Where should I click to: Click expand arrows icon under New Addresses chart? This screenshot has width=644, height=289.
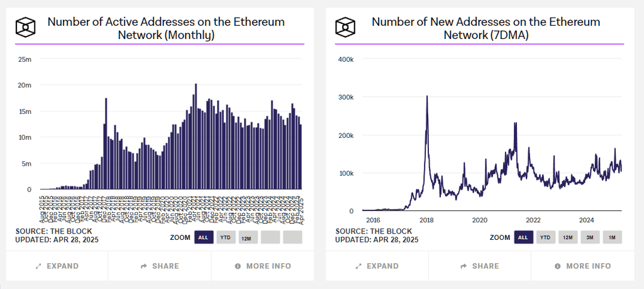click(358, 266)
